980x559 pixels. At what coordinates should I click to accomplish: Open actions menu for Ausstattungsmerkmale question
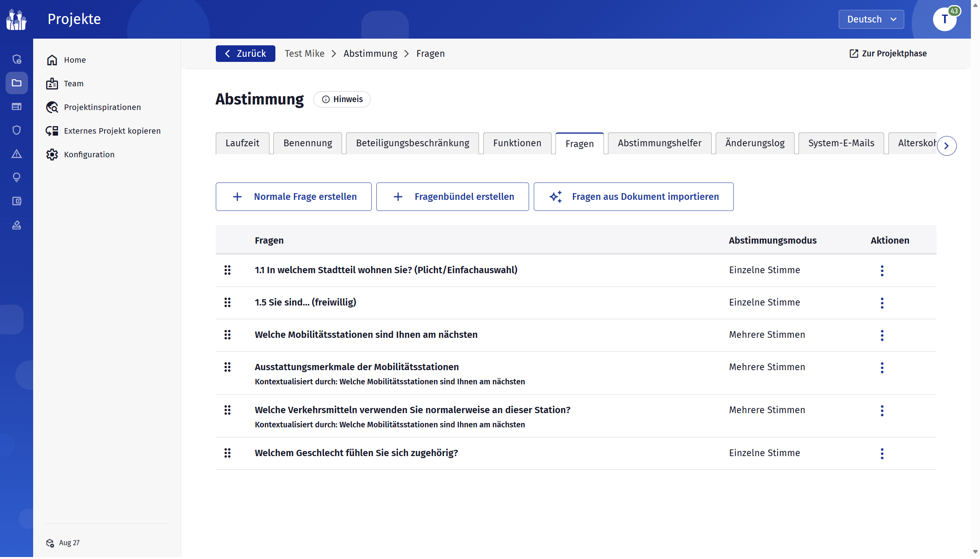(x=882, y=367)
